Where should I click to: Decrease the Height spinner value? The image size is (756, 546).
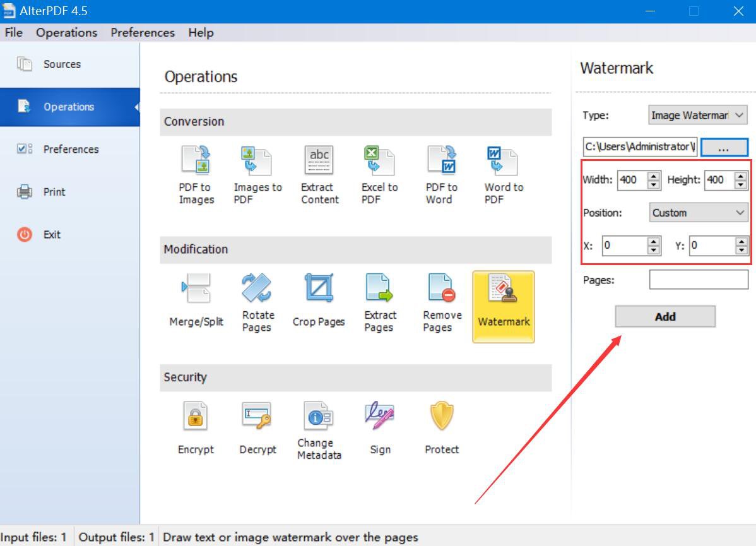[741, 185]
